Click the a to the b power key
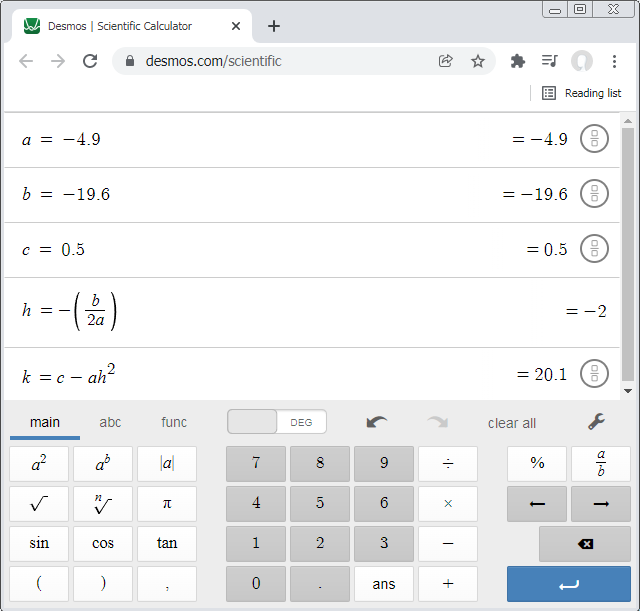640x611 pixels. coord(103,464)
